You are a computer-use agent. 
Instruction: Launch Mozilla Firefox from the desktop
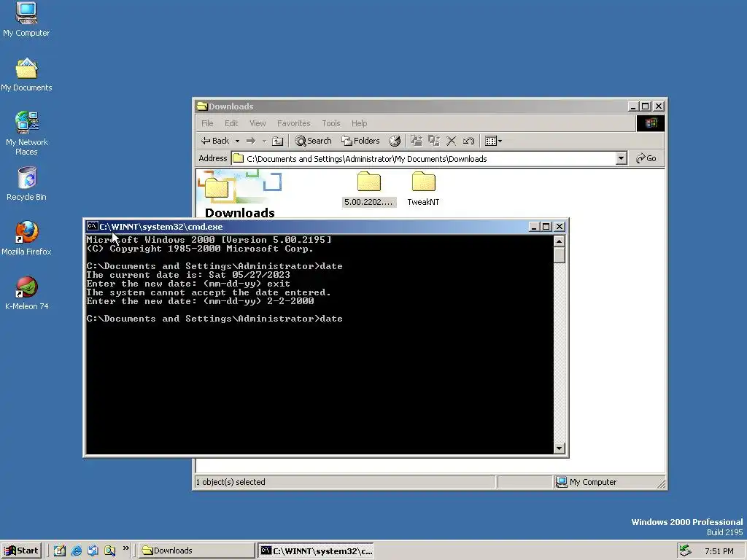point(27,238)
